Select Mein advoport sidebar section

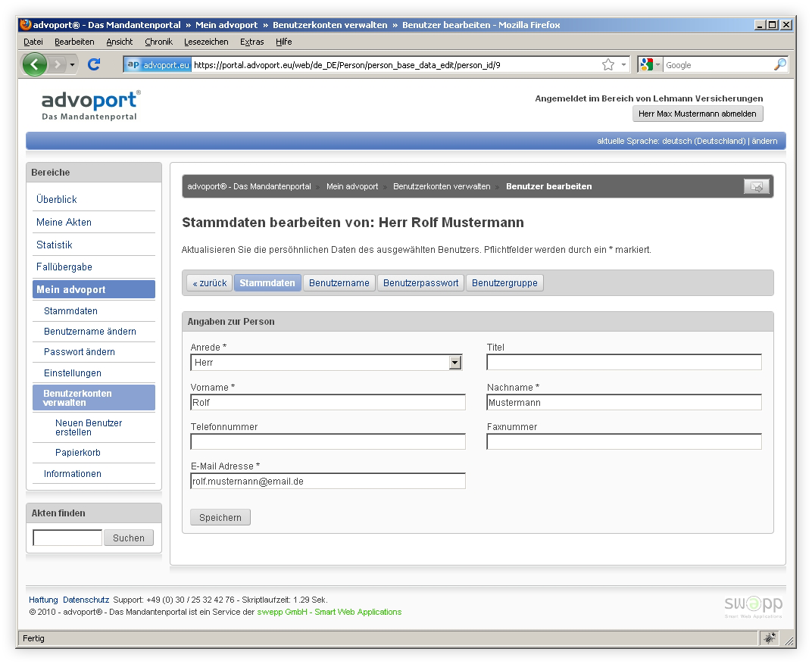94,289
